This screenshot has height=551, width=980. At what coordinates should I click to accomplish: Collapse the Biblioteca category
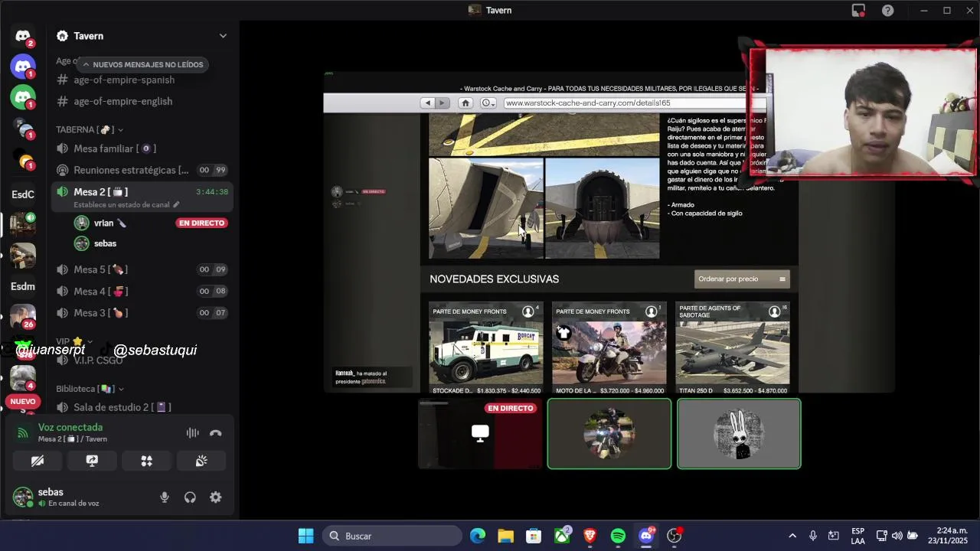click(90, 389)
